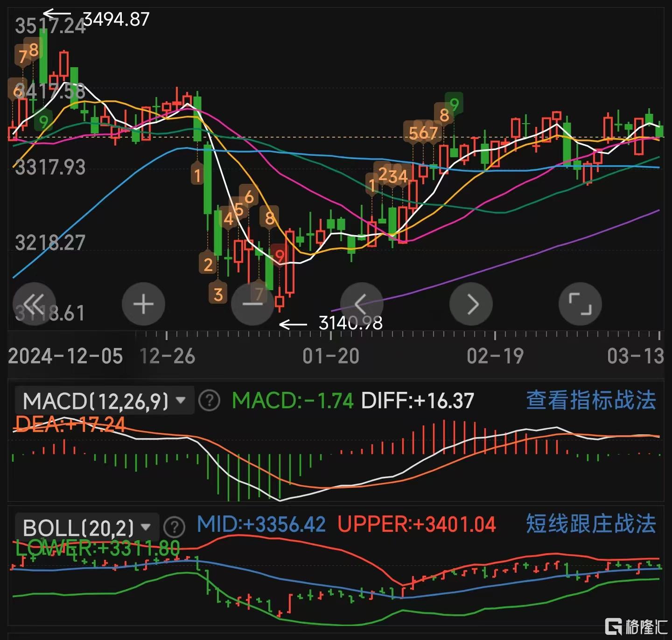Tap sequence marker 567 above candles

click(423, 133)
